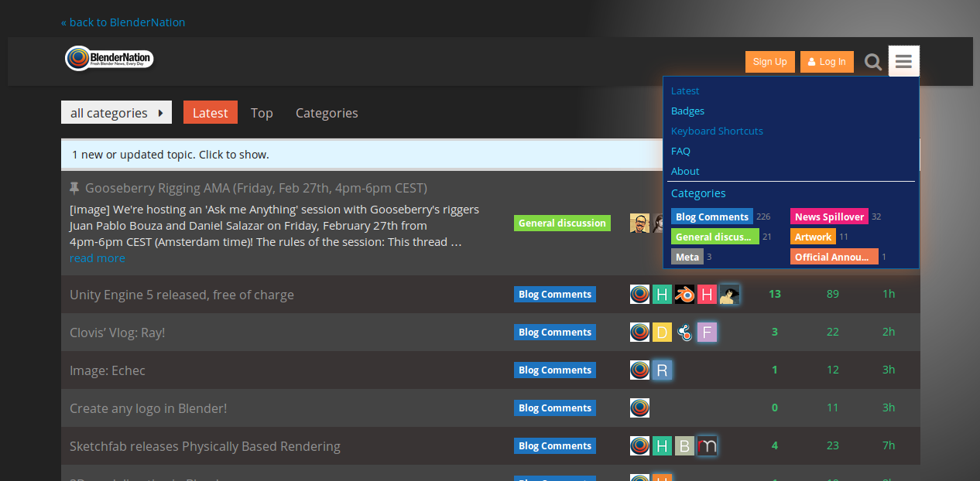The image size is (980, 481).
Task: Click views count 89 on Unity Engine row
Action: point(833,294)
